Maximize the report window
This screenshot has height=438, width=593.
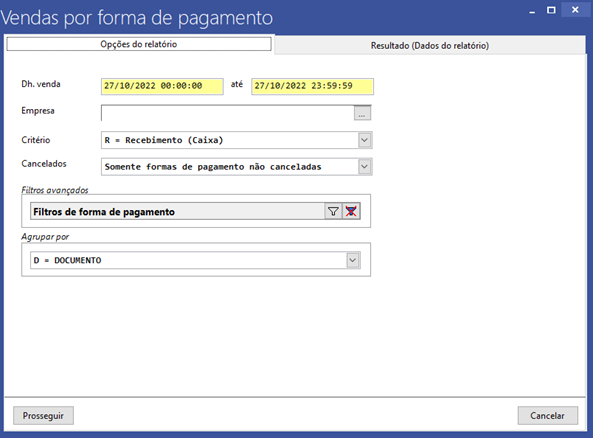pyautogui.click(x=551, y=10)
